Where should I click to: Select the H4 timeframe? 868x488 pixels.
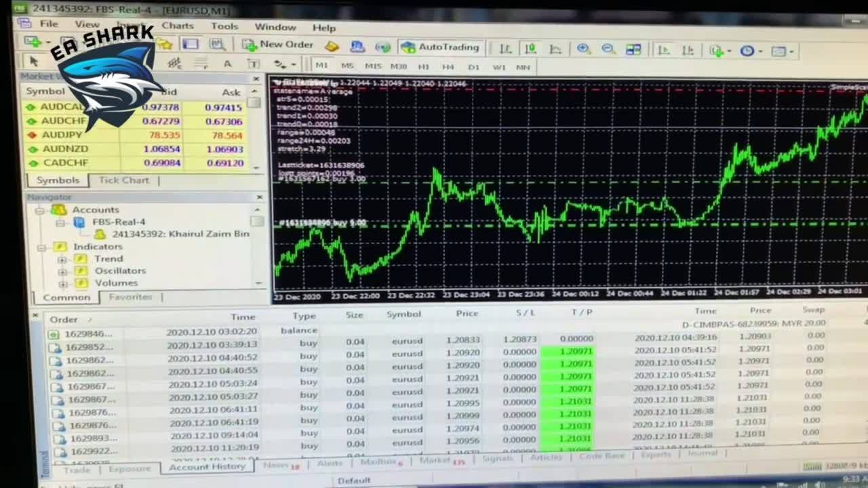(448, 66)
